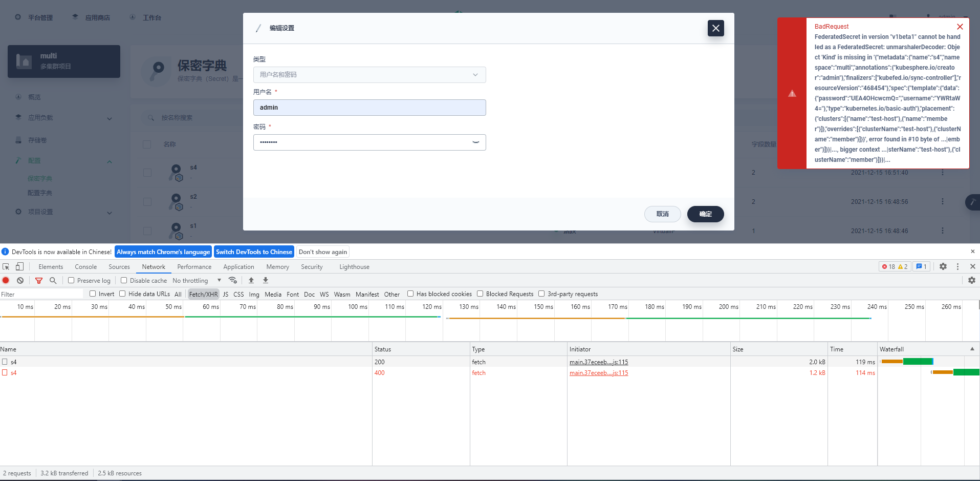
Task: Open DevTools settings gear
Action: [x=943, y=266]
